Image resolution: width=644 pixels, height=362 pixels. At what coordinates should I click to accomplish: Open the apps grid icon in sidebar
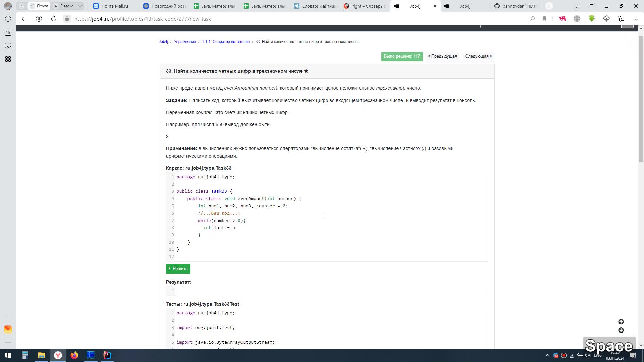point(8,59)
